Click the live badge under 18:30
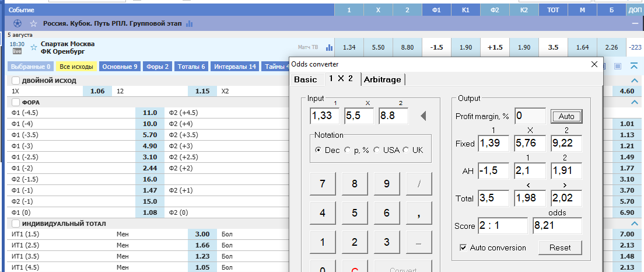The height and width of the screenshot is (272, 644). point(17,51)
